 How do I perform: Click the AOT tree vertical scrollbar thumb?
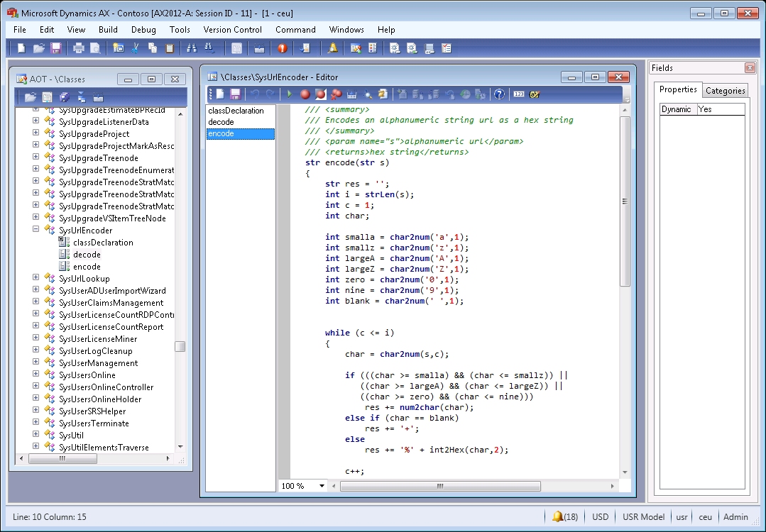point(180,346)
